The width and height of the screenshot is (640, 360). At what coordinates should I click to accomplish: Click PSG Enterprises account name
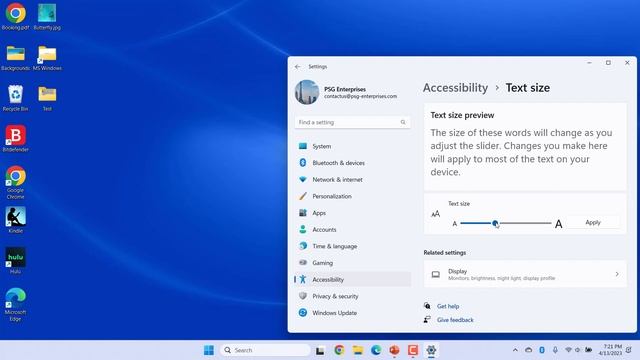(x=345, y=89)
